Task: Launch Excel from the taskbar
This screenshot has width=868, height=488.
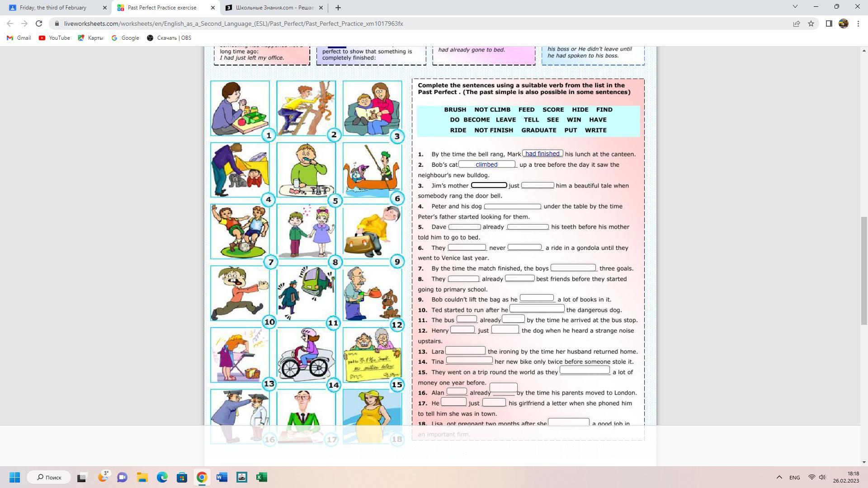Action: pyautogui.click(x=261, y=477)
